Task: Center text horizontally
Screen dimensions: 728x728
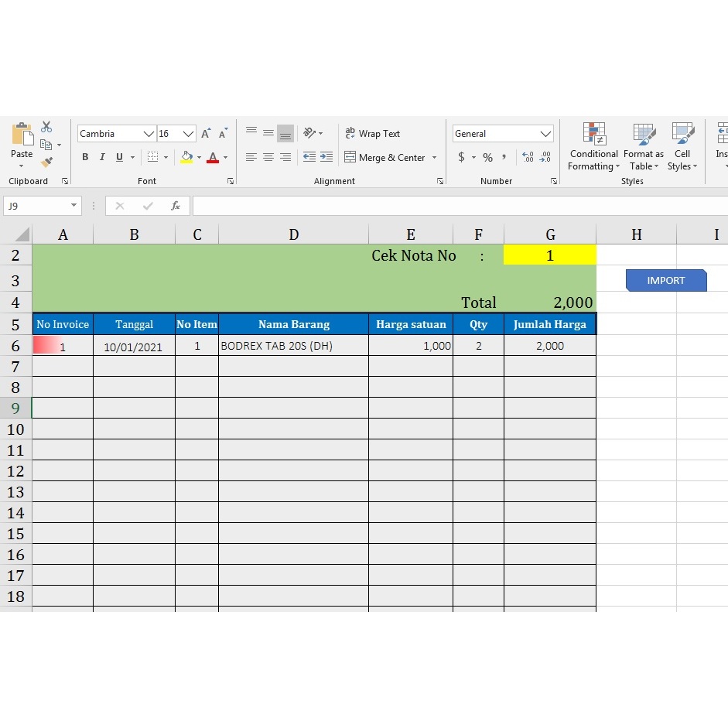Action: tap(268, 157)
